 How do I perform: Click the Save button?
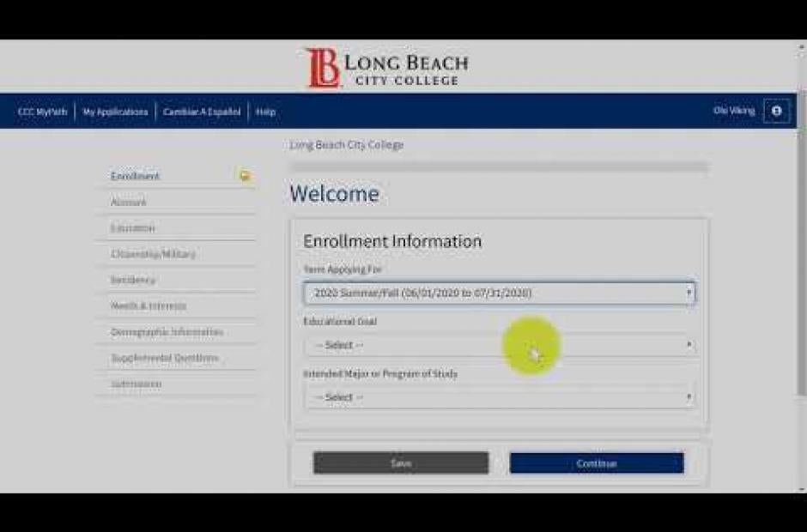401,463
